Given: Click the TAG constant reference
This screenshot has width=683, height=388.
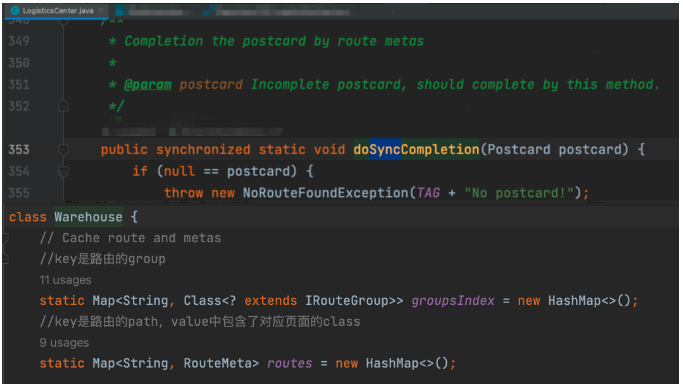Looking at the screenshot, I should click(x=428, y=193).
